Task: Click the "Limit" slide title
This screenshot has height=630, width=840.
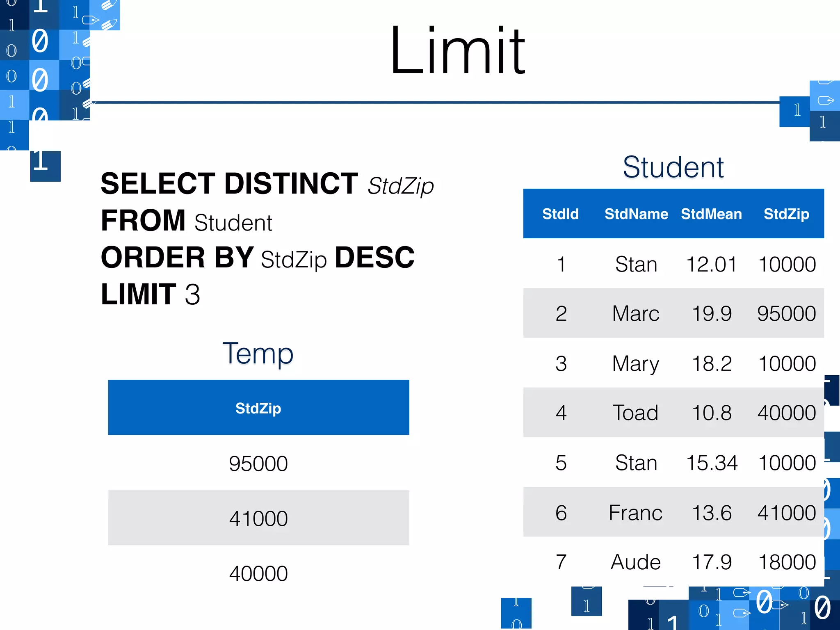Action: 457,50
